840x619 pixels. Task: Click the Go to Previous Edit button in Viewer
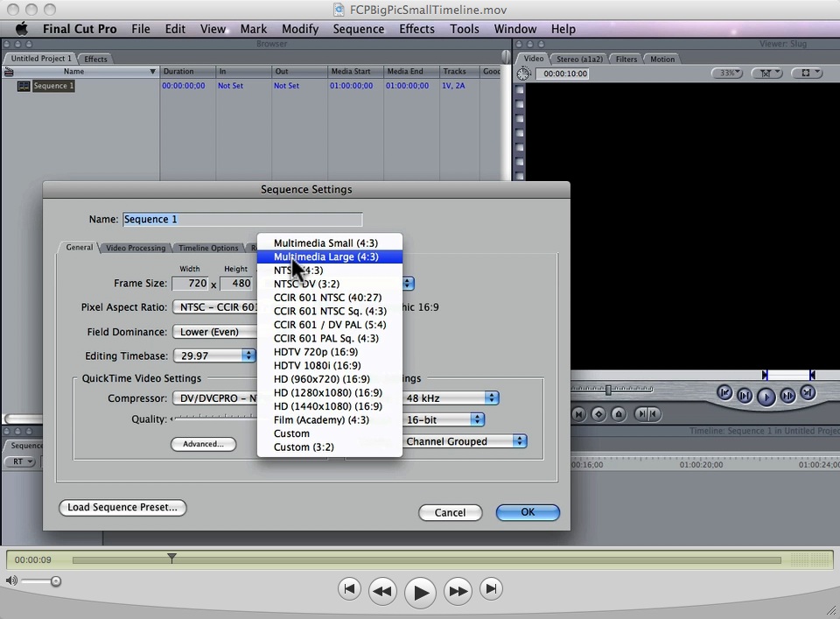724,393
